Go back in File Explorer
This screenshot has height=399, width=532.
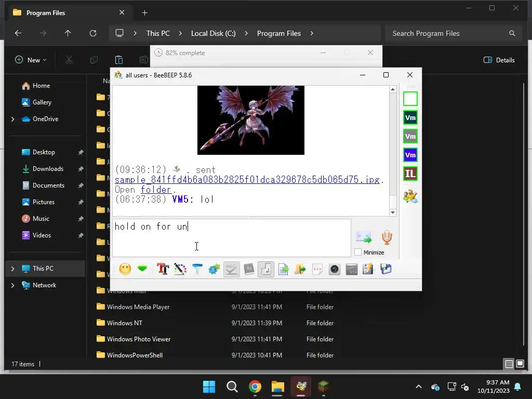coord(18,33)
